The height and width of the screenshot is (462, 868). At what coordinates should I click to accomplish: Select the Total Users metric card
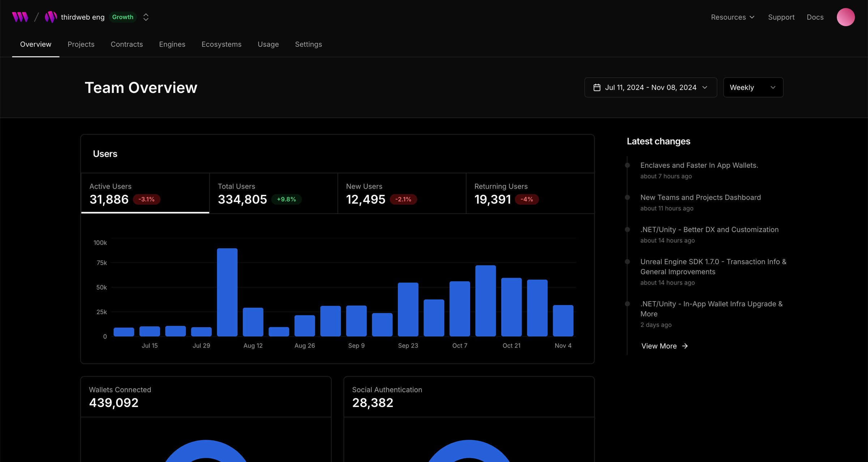273,193
